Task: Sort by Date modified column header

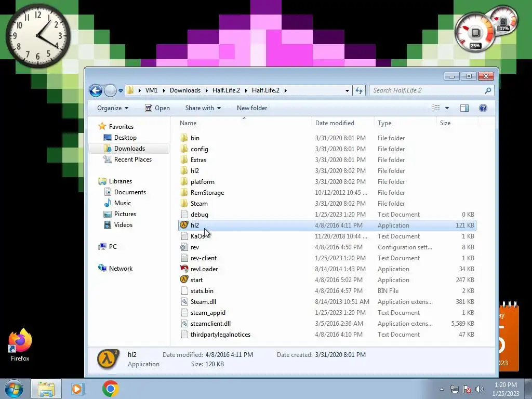Action: click(335, 123)
